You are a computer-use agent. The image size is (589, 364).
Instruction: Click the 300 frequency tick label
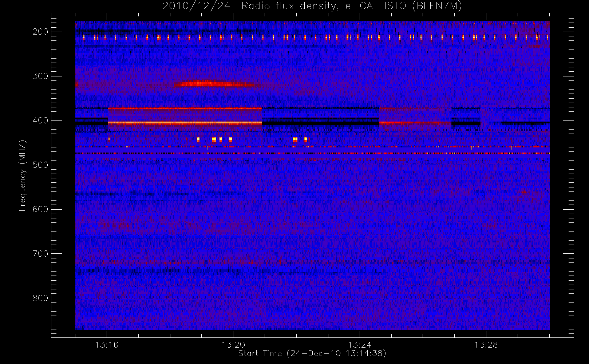click(x=40, y=76)
